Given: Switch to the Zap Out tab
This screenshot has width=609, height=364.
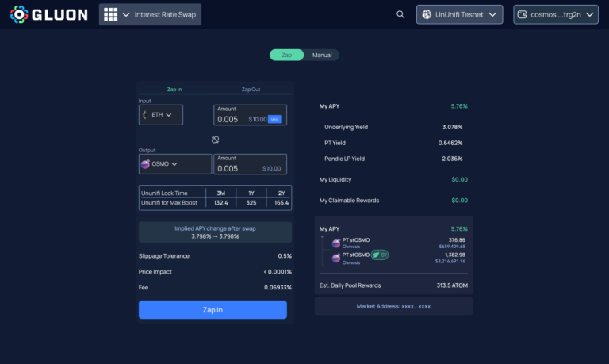Looking at the screenshot, I should click(251, 90).
